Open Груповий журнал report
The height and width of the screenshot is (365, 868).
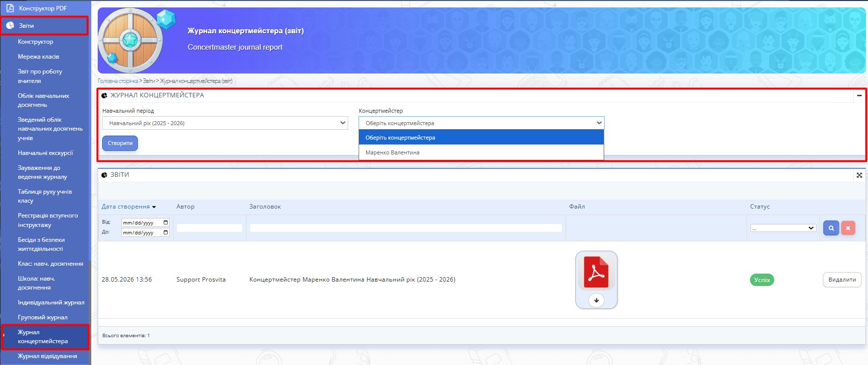43,317
